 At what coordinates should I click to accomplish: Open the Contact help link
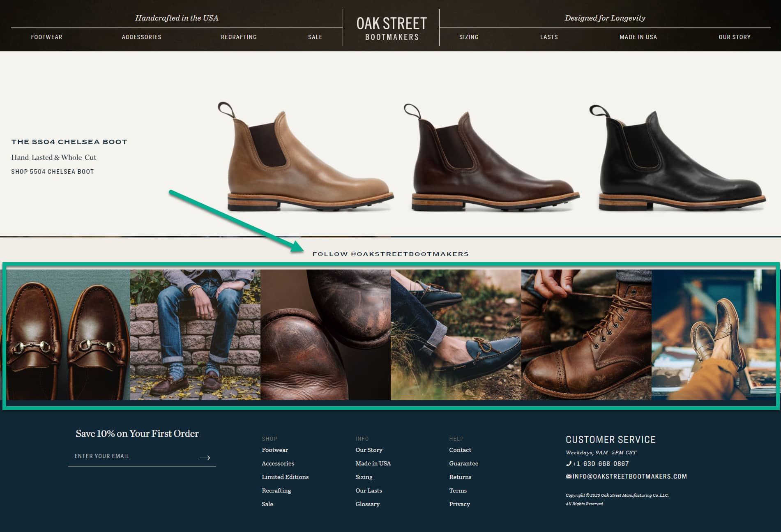[x=460, y=450]
